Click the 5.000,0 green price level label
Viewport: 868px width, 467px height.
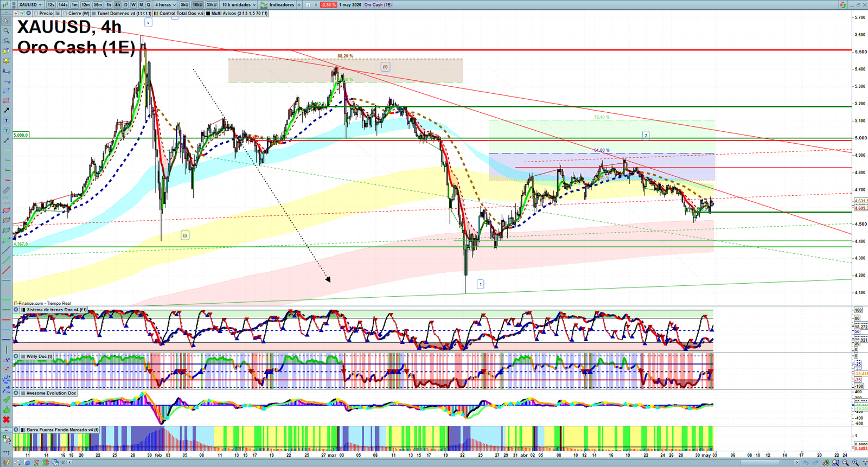click(21, 135)
